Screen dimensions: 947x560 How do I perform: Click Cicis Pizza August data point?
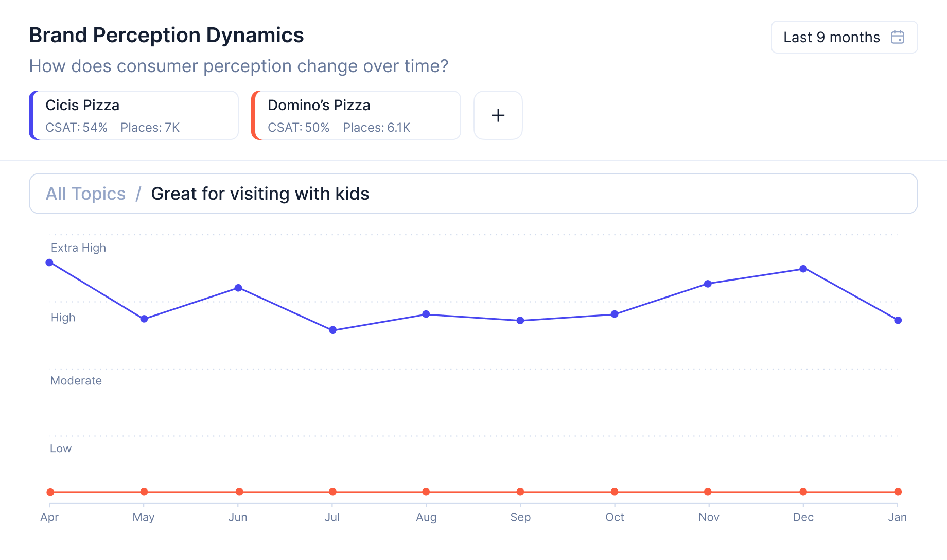[x=426, y=314]
